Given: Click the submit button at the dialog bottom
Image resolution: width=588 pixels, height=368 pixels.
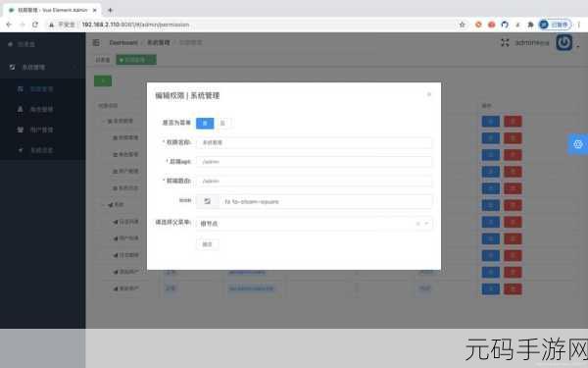Looking at the screenshot, I should pyautogui.click(x=208, y=244).
